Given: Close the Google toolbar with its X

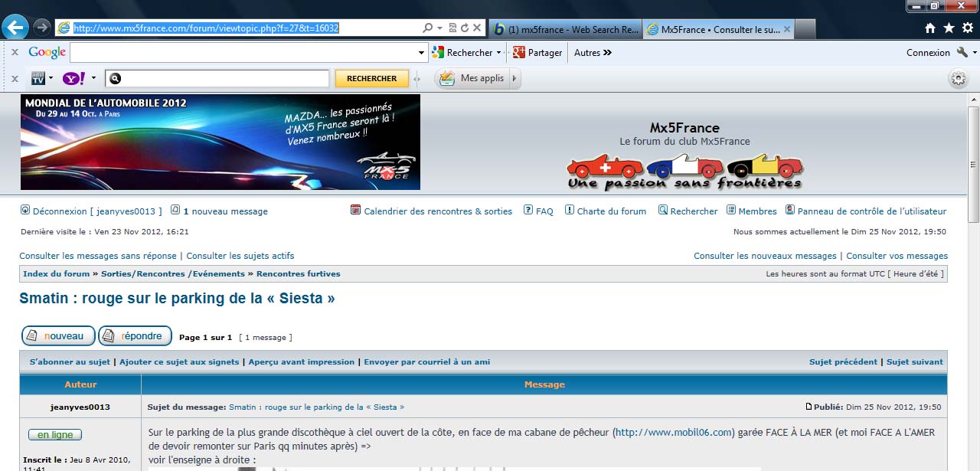Looking at the screenshot, I should coord(15,53).
